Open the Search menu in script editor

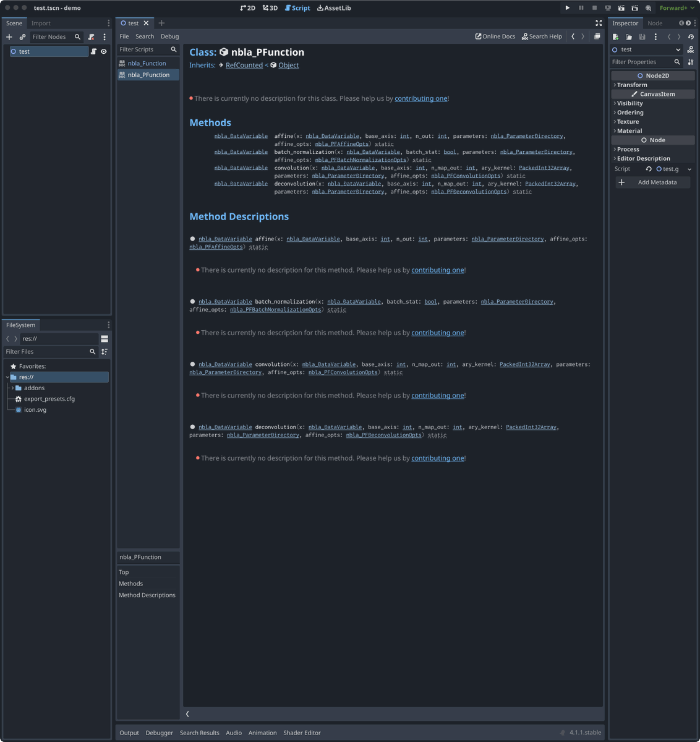(145, 36)
